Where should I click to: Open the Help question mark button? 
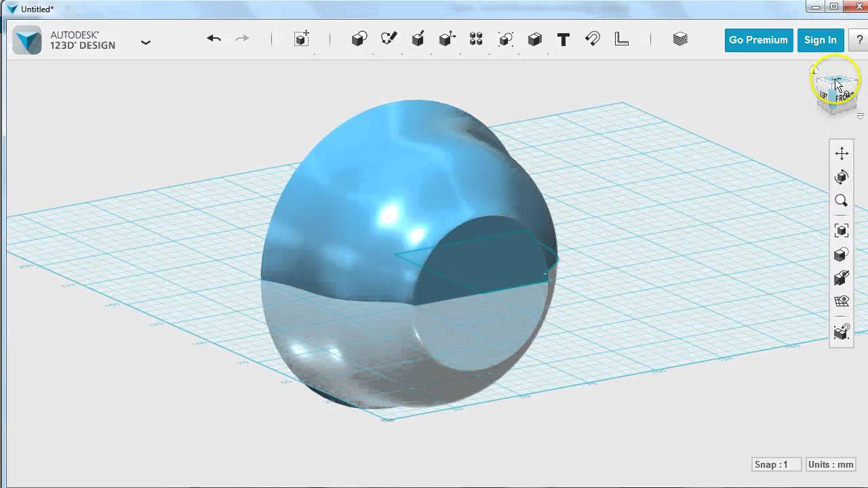(x=859, y=40)
